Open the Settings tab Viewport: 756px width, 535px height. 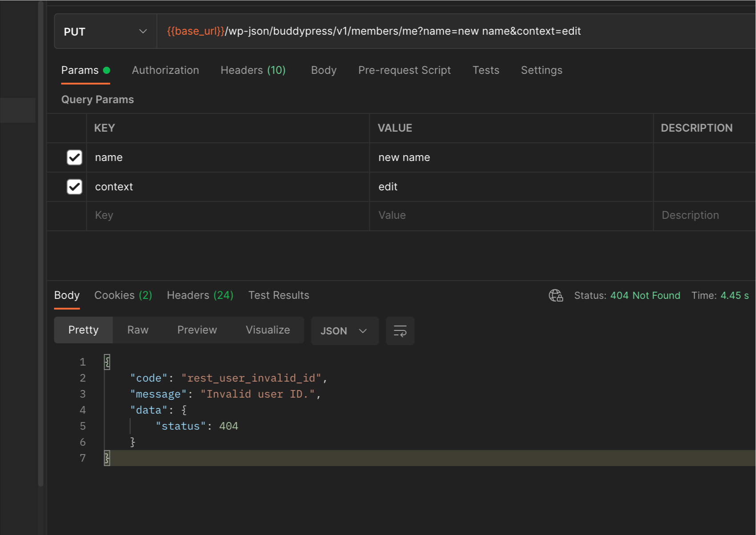[x=542, y=70]
